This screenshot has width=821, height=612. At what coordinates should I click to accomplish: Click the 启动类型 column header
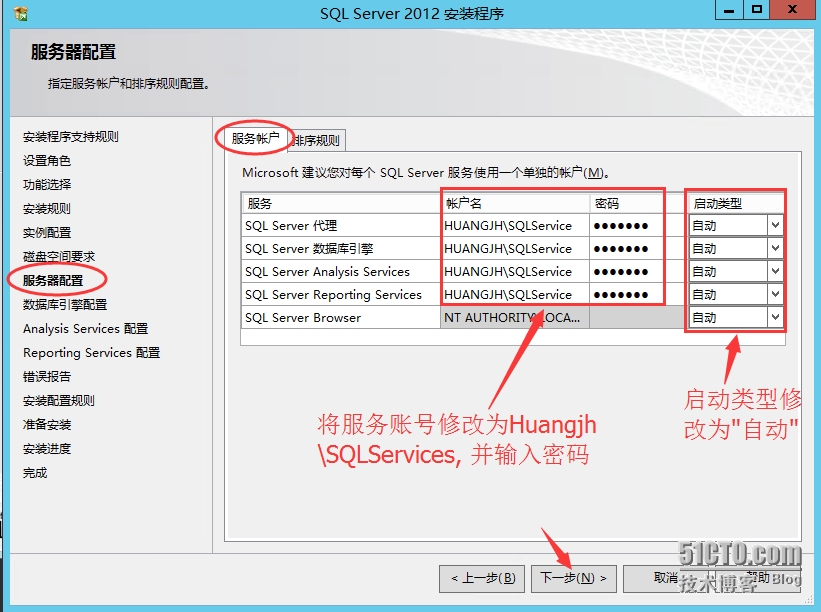[735, 204]
